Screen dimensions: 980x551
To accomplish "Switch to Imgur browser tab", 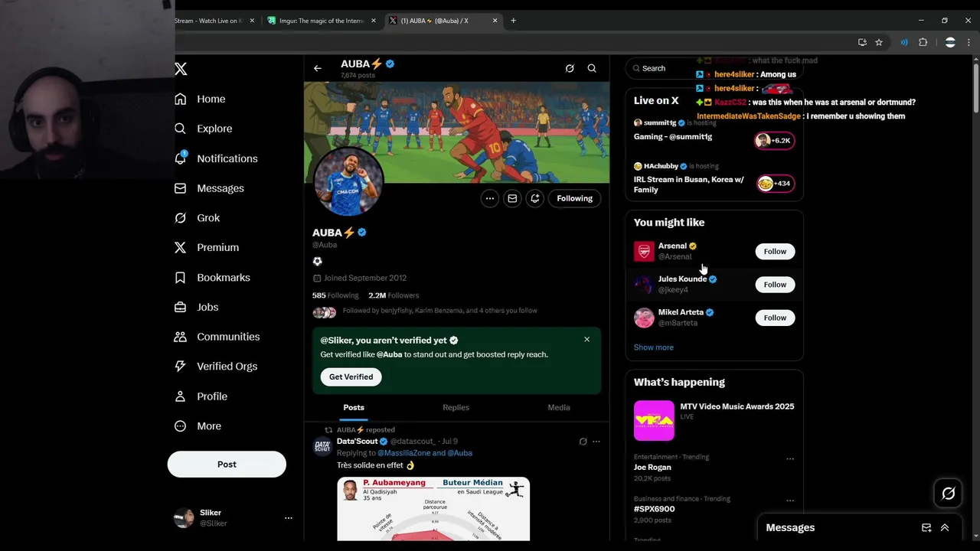I will 321,21.
